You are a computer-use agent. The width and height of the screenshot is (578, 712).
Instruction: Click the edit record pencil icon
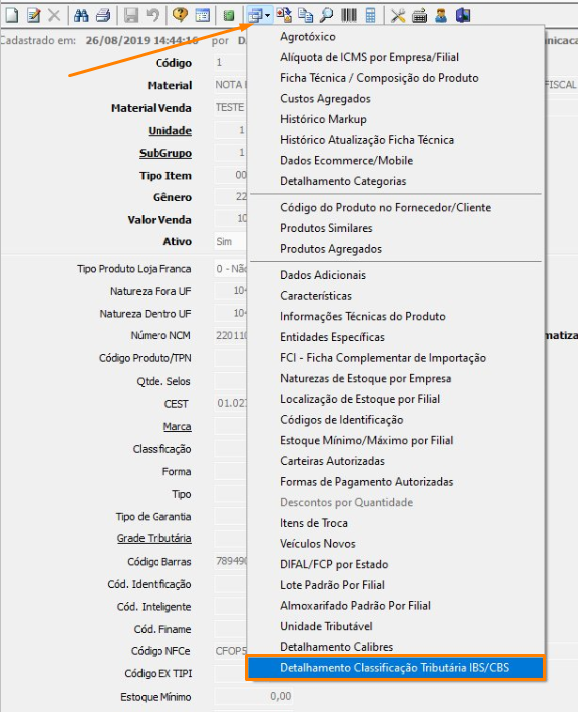[x=33, y=15]
